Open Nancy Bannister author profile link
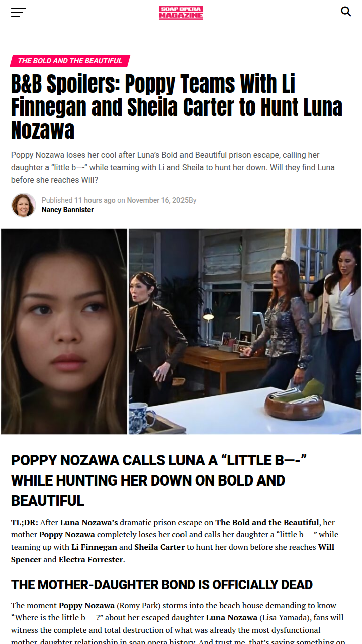362x644 pixels. 67,210
